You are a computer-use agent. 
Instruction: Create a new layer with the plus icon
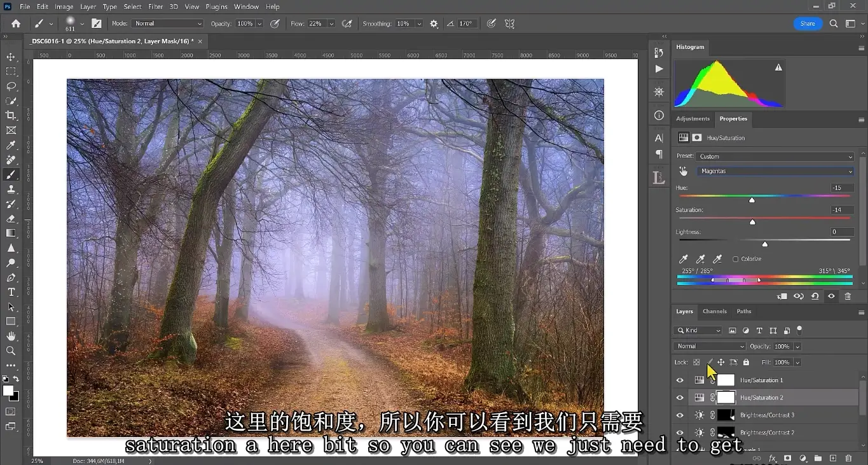[833, 458]
